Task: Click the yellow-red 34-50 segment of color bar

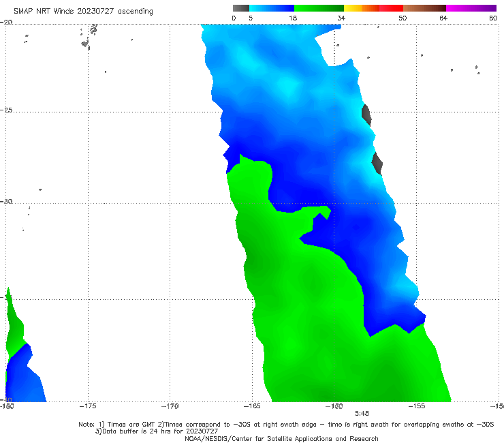Action: point(373,8)
